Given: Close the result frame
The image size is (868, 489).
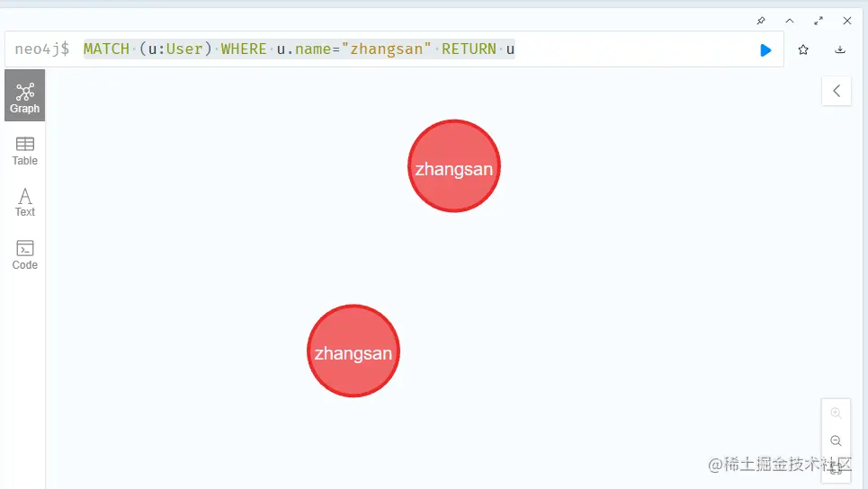Looking at the screenshot, I should pyautogui.click(x=847, y=21).
